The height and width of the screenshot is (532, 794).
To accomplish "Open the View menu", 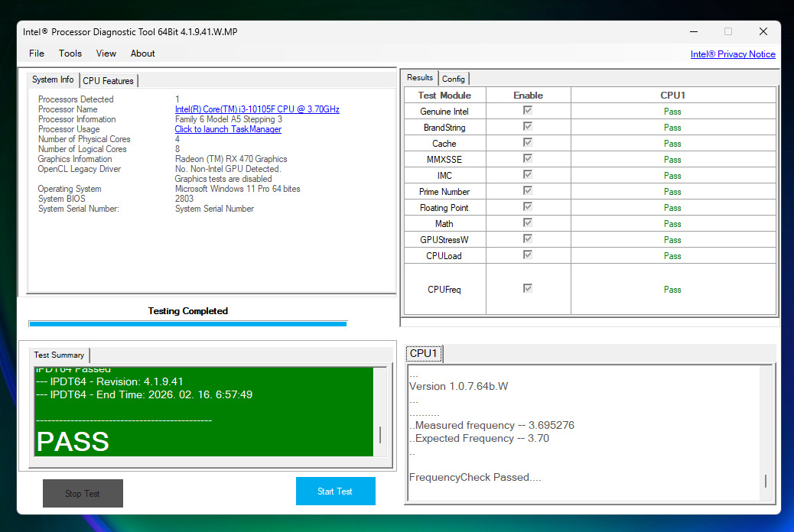I will [106, 54].
